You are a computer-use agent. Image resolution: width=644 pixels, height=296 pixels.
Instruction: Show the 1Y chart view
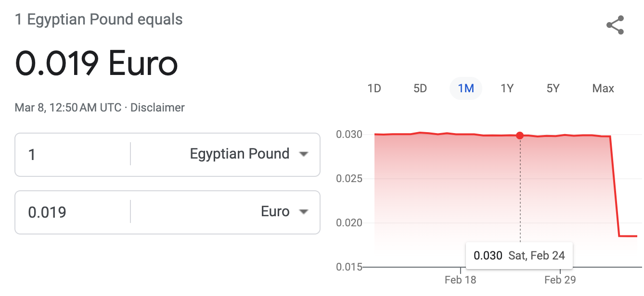point(507,88)
